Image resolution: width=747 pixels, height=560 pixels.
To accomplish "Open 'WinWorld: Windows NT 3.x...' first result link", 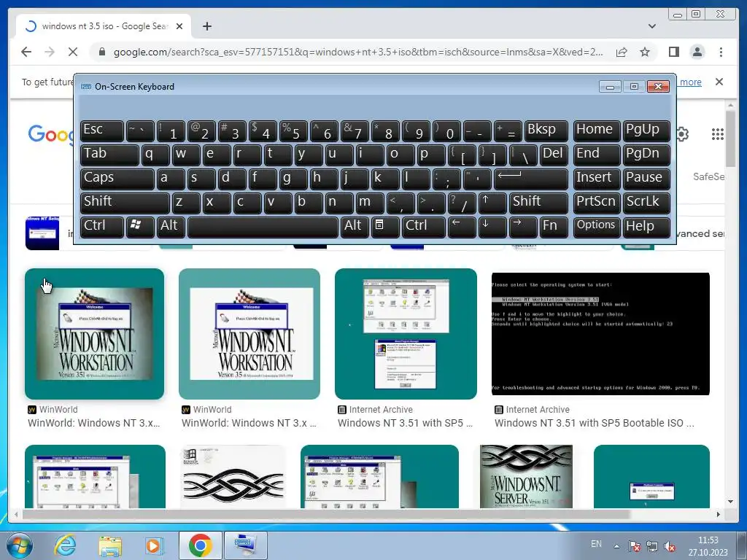I will pos(94,423).
